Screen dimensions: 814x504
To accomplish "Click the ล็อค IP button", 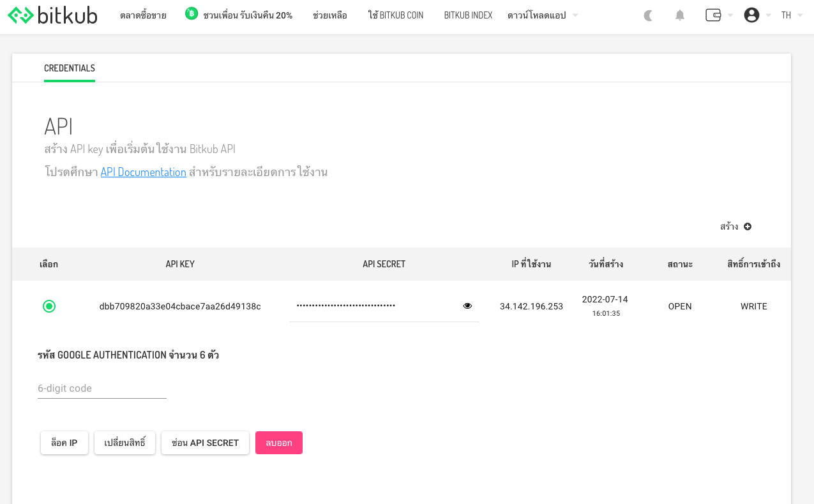I will click(x=64, y=442).
